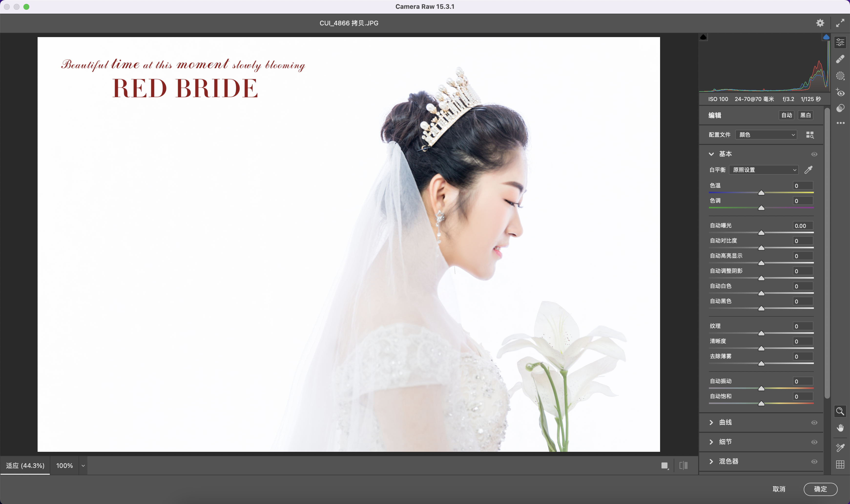Image resolution: width=850 pixels, height=504 pixels.
Task: Select the Zoom magnifier tool
Action: pos(840,411)
